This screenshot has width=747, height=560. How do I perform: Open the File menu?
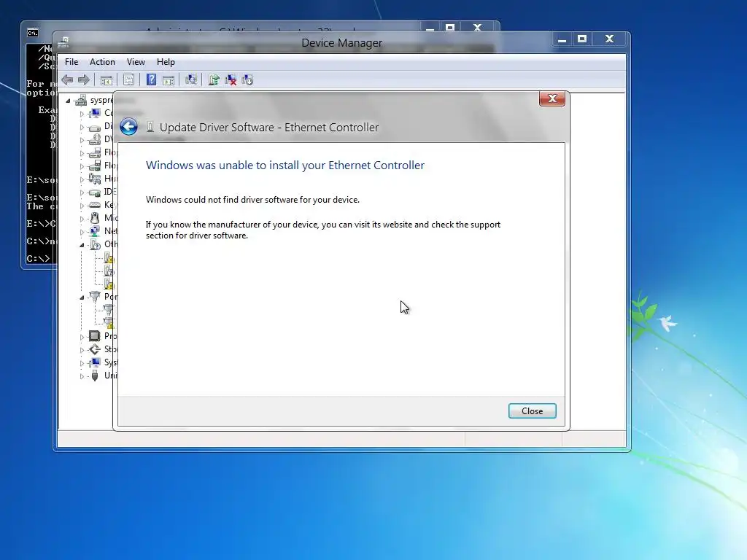click(71, 62)
